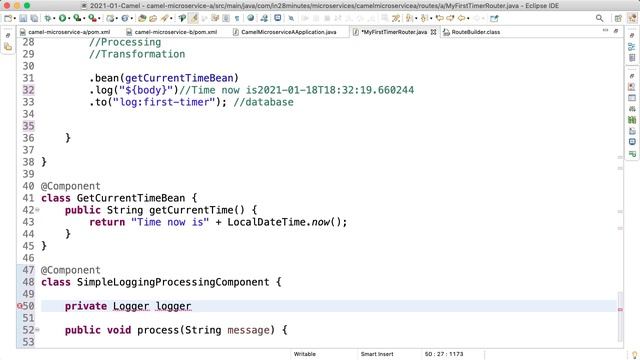Click the Save All toolbar icon
This screenshot has width=640, height=360.
pyautogui.click(x=35, y=18)
